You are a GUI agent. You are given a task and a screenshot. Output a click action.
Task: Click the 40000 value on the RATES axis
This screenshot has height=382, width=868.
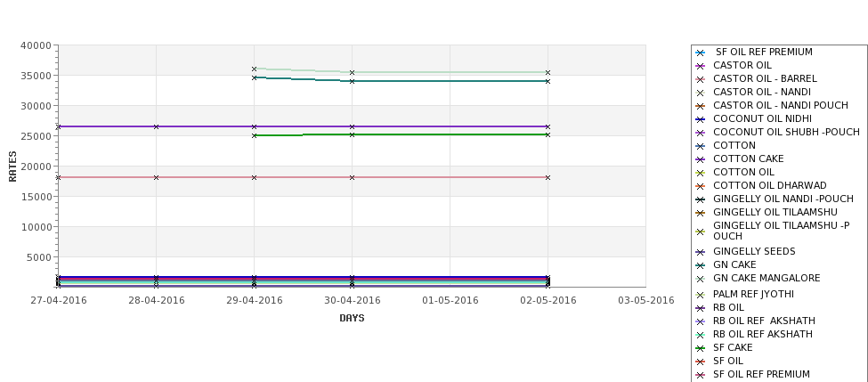click(37, 45)
